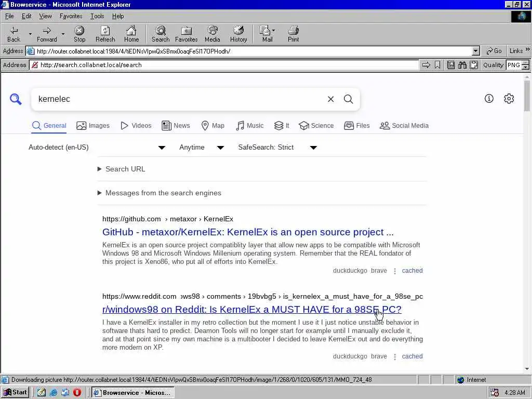Open the View menu
The width and height of the screenshot is (532, 399).
(45, 16)
